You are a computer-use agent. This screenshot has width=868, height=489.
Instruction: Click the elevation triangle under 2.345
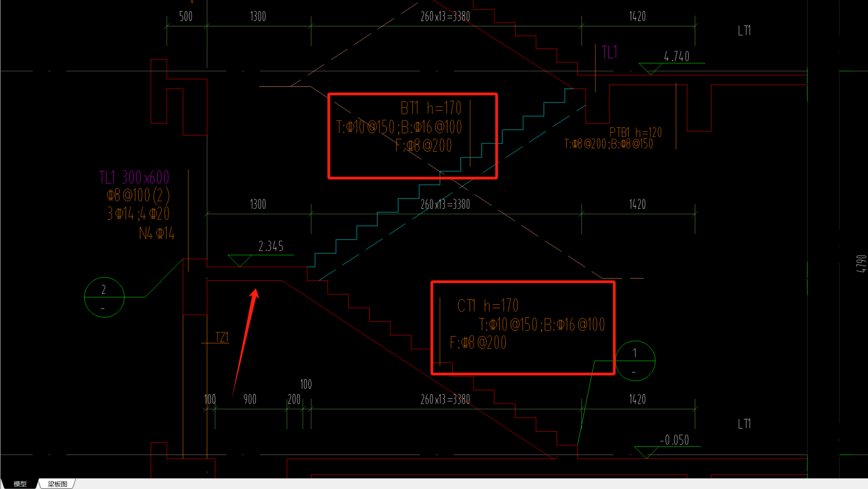tap(240, 261)
